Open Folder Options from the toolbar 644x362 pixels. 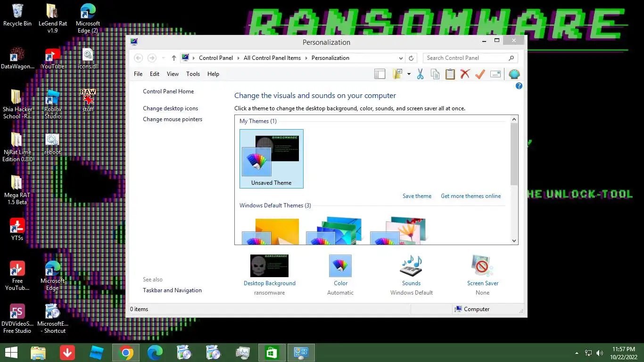pyautogui.click(x=397, y=74)
